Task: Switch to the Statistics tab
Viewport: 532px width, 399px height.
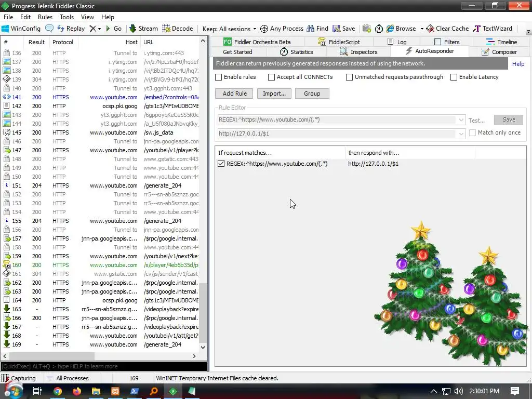Action: tap(297, 52)
